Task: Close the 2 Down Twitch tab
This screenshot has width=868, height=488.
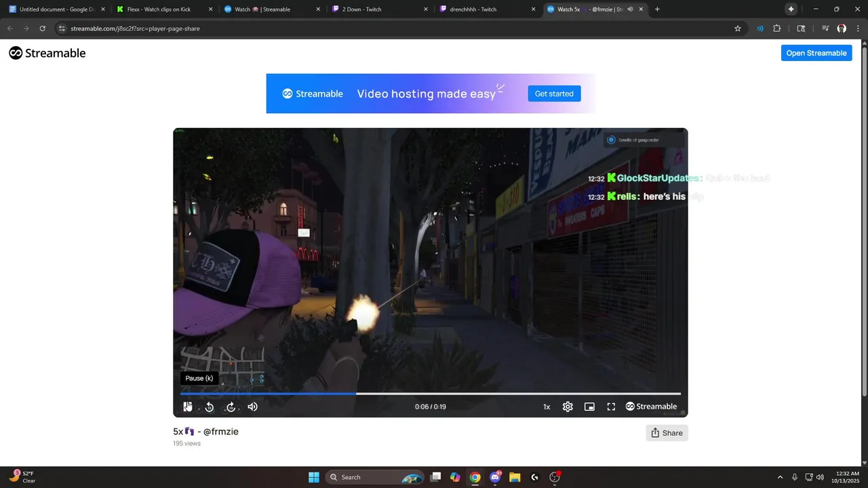Action: 426,9
